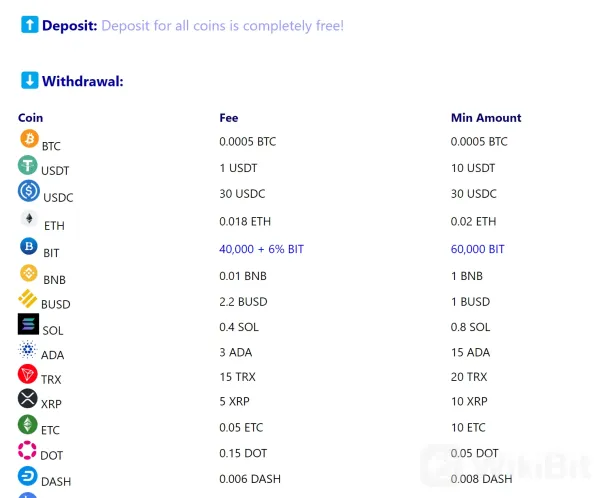The width and height of the screenshot is (600, 498).
Task: Click the Deposit up-arrow icon
Action: point(29,25)
